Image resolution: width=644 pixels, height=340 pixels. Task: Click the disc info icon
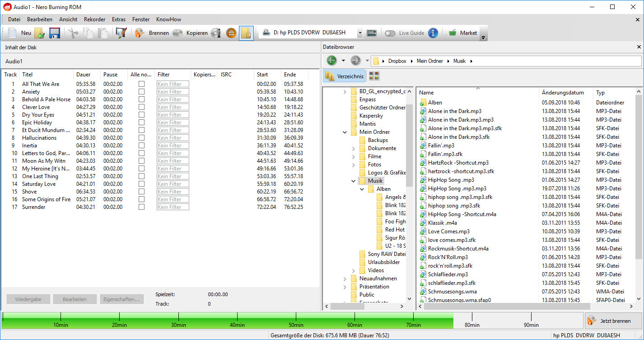coord(216,33)
